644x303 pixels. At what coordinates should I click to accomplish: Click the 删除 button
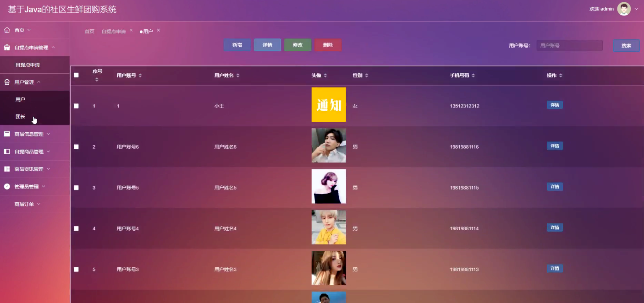point(328,45)
